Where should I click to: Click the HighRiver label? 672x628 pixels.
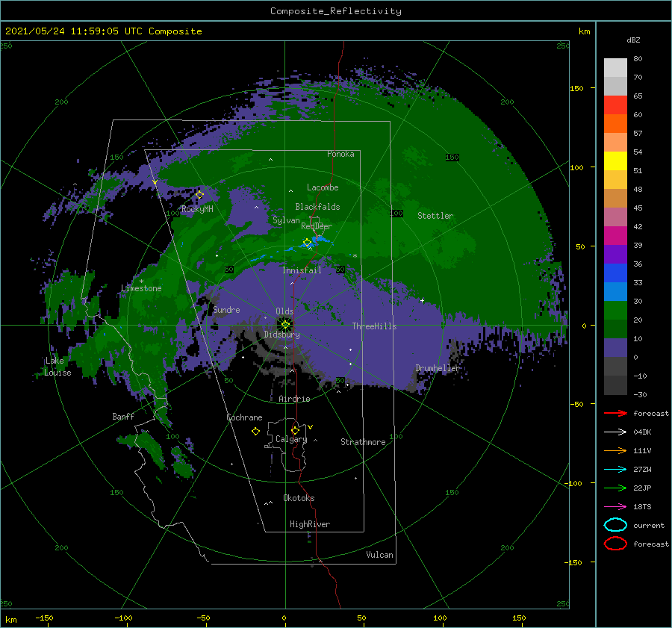click(310, 524)
